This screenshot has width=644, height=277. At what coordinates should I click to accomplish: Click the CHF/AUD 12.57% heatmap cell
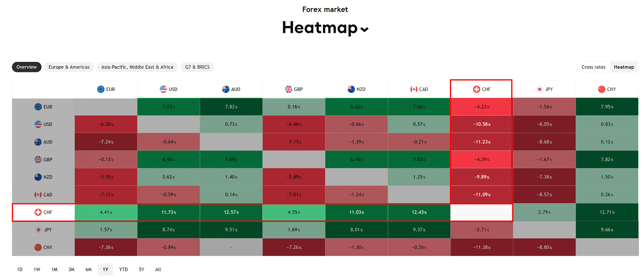[x=231, y=212]
